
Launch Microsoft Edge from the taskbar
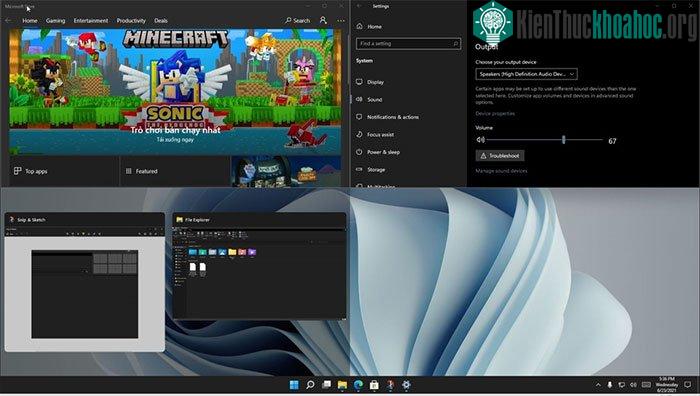point(358,385)
